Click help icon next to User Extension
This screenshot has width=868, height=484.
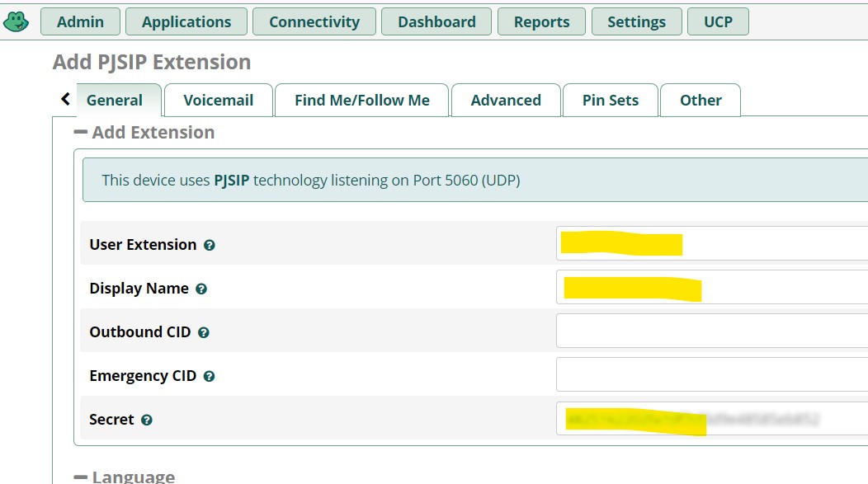[x=210, y=246]
